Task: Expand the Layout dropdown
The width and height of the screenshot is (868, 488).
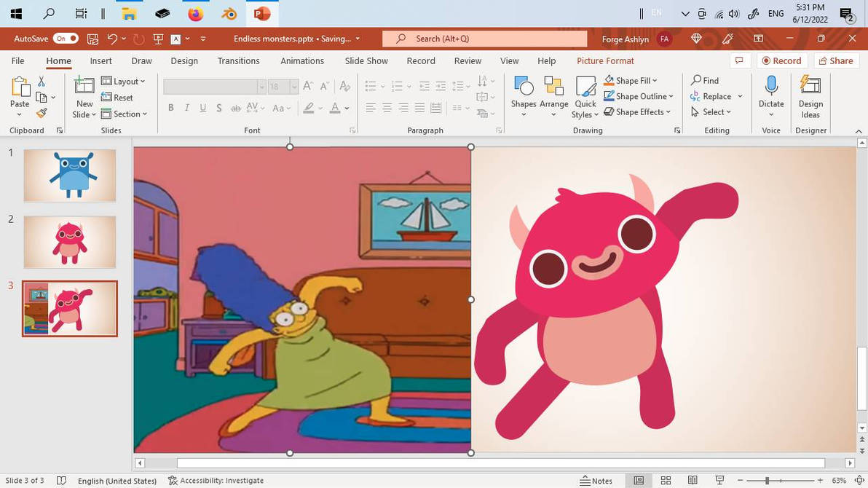Action: (x=124, y=81)
